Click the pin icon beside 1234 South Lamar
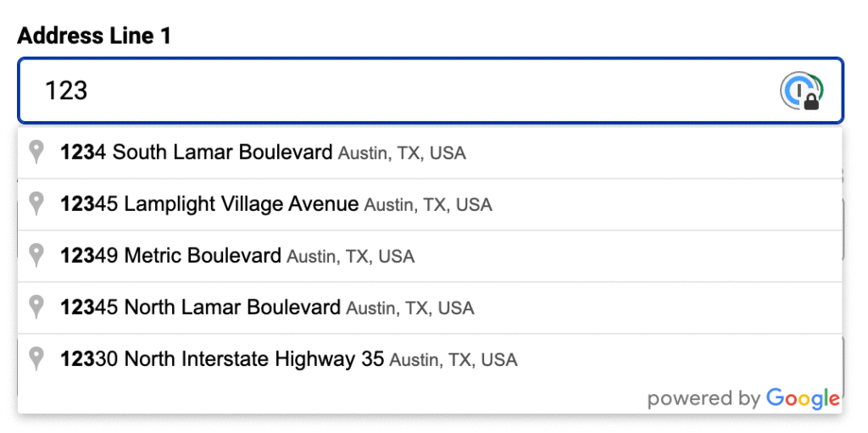This screenshot has width=868, height=433. pos(36,153)
